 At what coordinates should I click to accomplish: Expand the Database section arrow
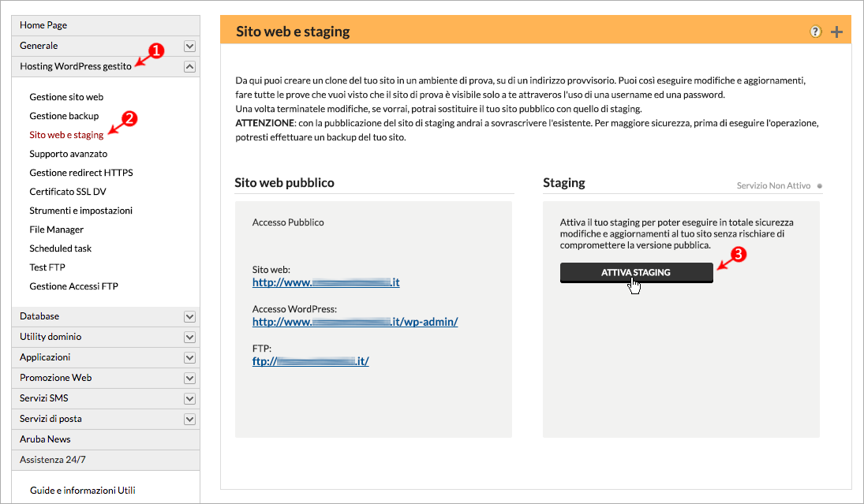pos(189,317)
